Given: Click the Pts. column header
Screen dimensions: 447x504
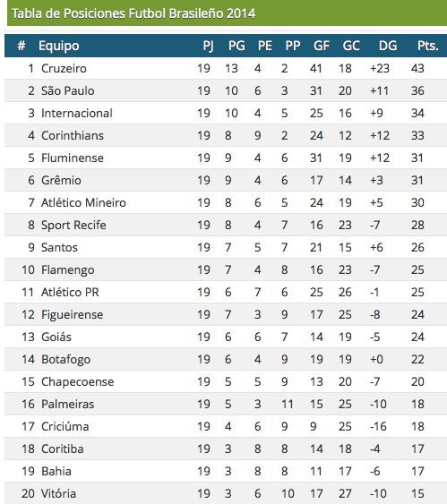Looking at the screenshot, I should (x=427, y=46).
